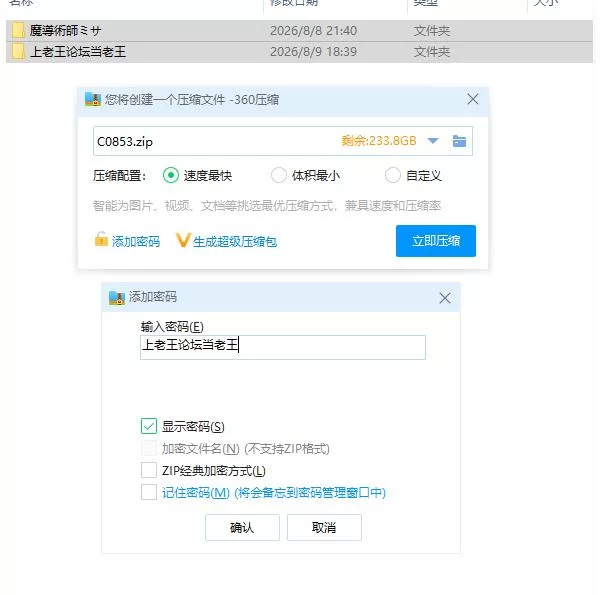Click the date 2026/8/8 21:40
The width and height of the screenshot is (603, 595).
click(x=313, y=31)
